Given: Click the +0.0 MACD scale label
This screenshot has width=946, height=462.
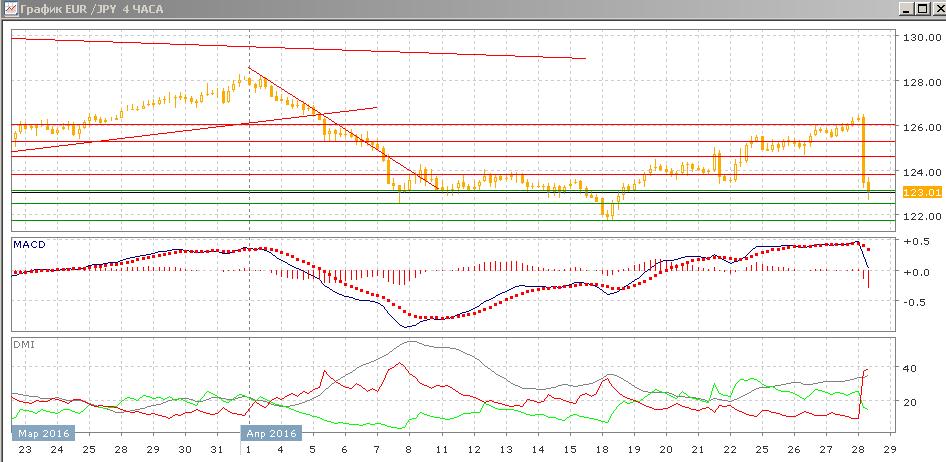Looking at the screenshot, I should click(x=916, y=272).
